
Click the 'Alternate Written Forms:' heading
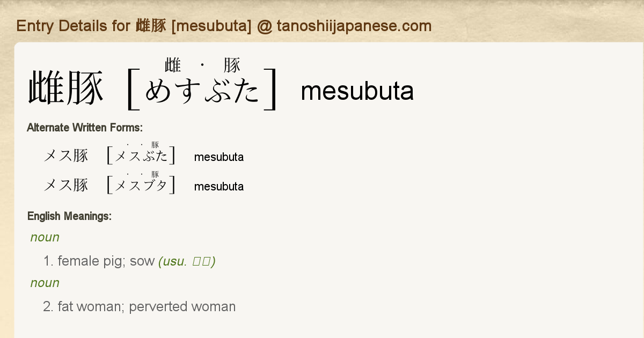[x=84, y=128]
